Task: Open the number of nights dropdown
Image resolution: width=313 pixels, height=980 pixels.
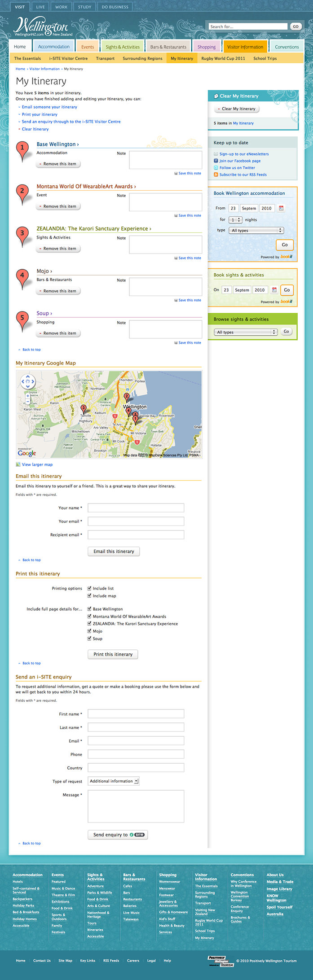Action: coord(236,220)
